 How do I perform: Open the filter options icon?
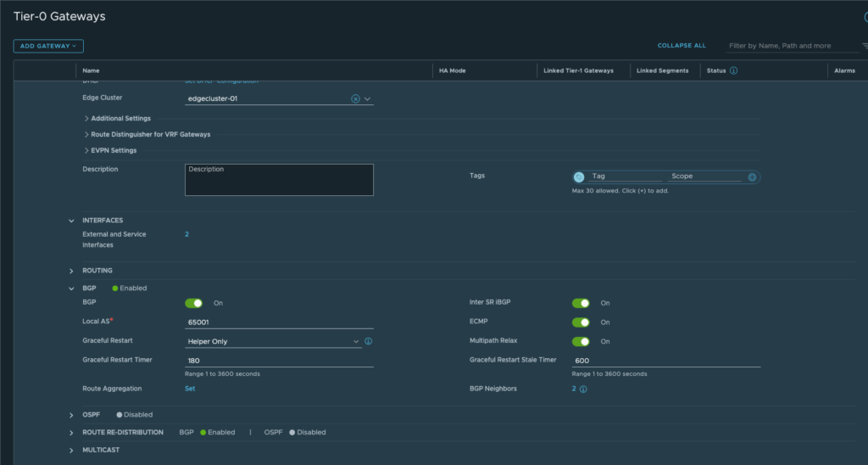click(865, 46)
